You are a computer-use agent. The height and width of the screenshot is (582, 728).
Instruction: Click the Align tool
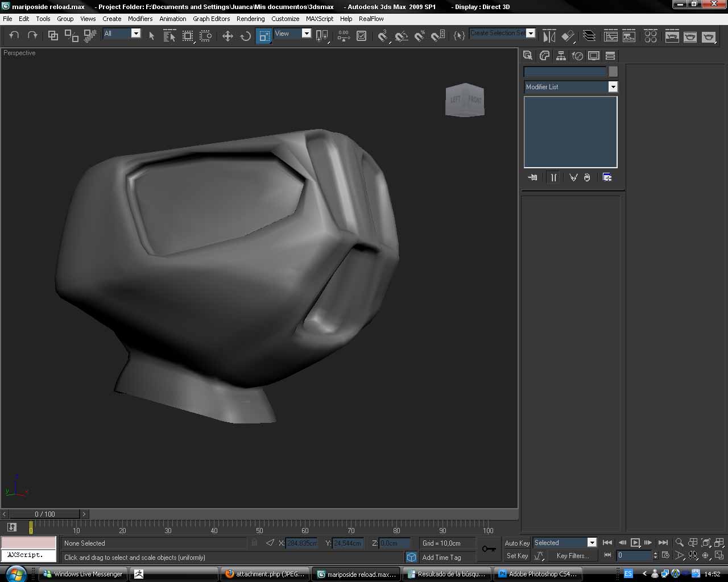pyautogui.click(x=568, y=35)
